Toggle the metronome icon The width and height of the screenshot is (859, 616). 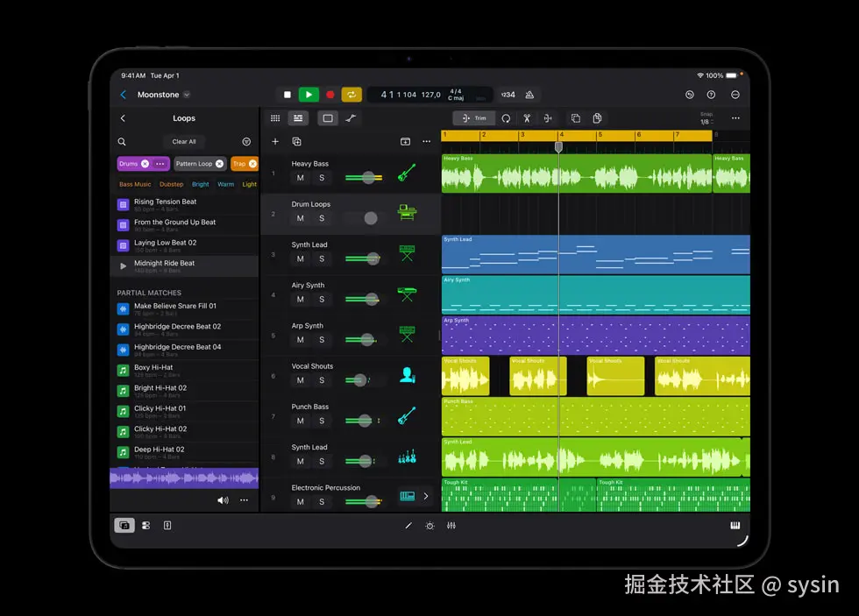coord(529,95)
